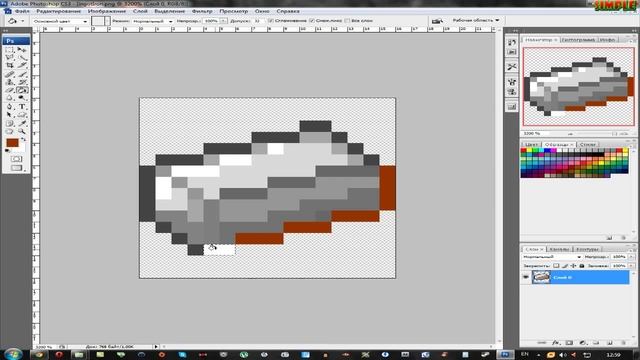Open the layer fill (Заливка) arrow

click(x=631, y=266)
